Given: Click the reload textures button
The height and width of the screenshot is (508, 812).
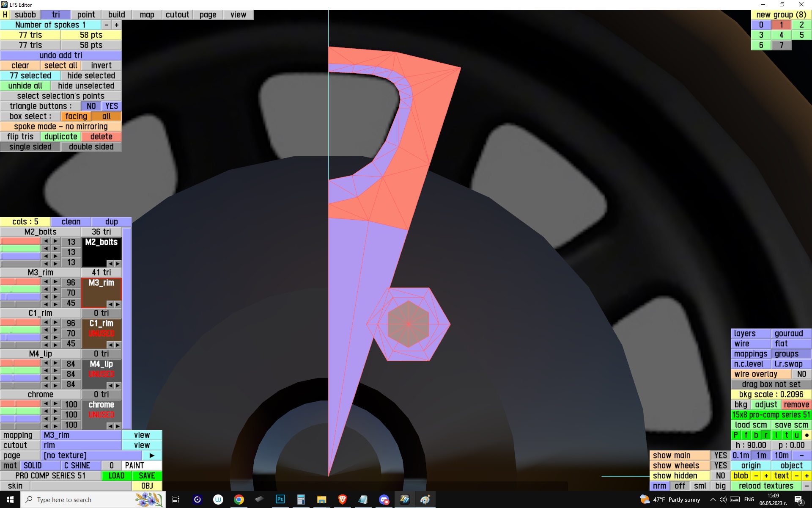Looking at the screenshot, I should coord(766,486).
